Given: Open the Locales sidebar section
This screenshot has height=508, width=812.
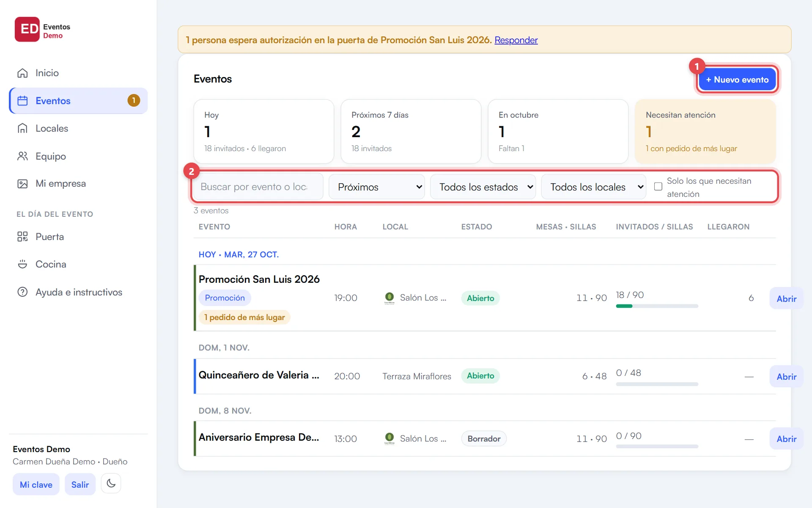Looking at the screenshot, I should click(78, 128).
